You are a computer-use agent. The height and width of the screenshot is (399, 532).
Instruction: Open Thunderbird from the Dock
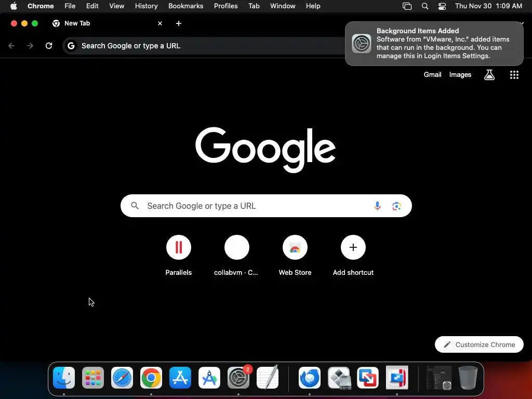[310, 378]
